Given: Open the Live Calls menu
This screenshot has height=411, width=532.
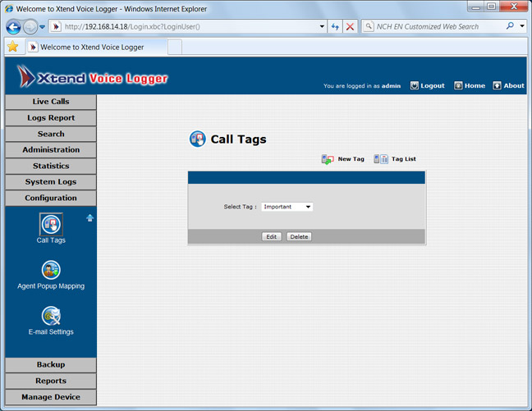Looking at the screenshot, I should click(51, 102).
